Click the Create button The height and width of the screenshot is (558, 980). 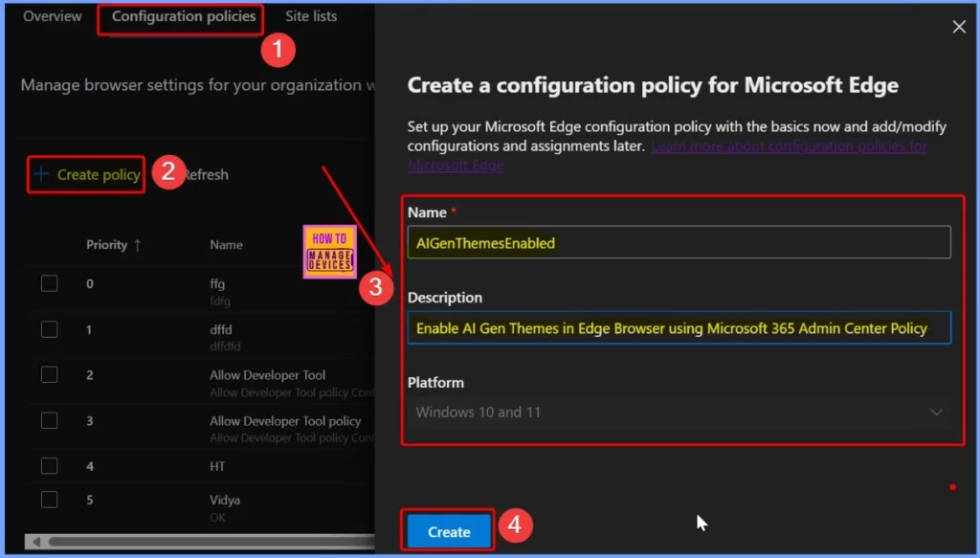tap(449, 532)
